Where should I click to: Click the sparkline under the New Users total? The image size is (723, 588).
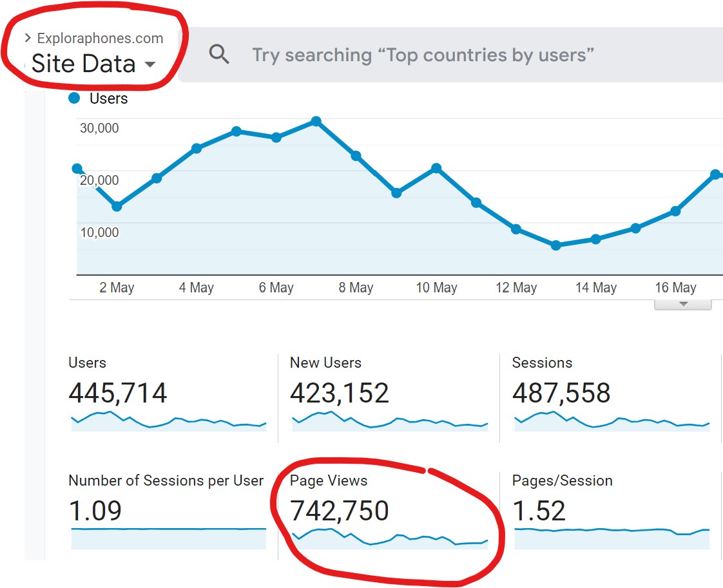389,421
